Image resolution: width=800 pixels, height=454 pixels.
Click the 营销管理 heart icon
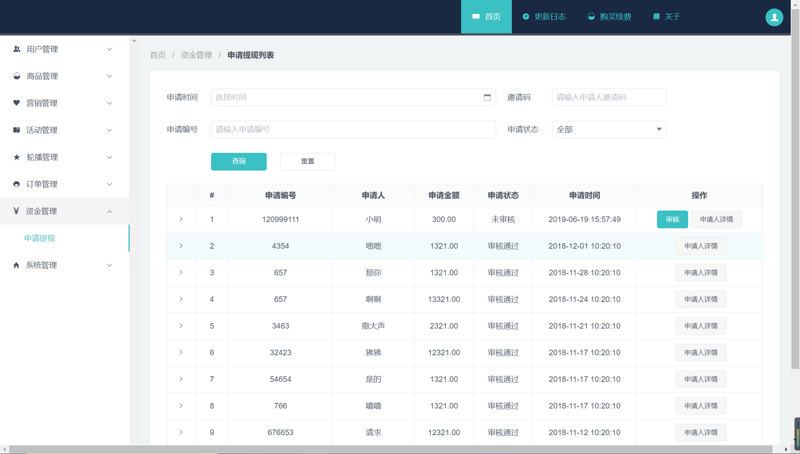click(16, 103)
